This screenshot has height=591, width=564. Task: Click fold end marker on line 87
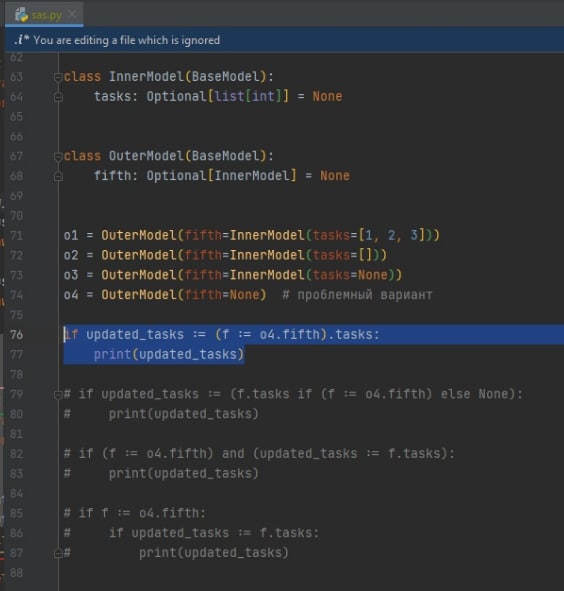[x=58, y=553]
